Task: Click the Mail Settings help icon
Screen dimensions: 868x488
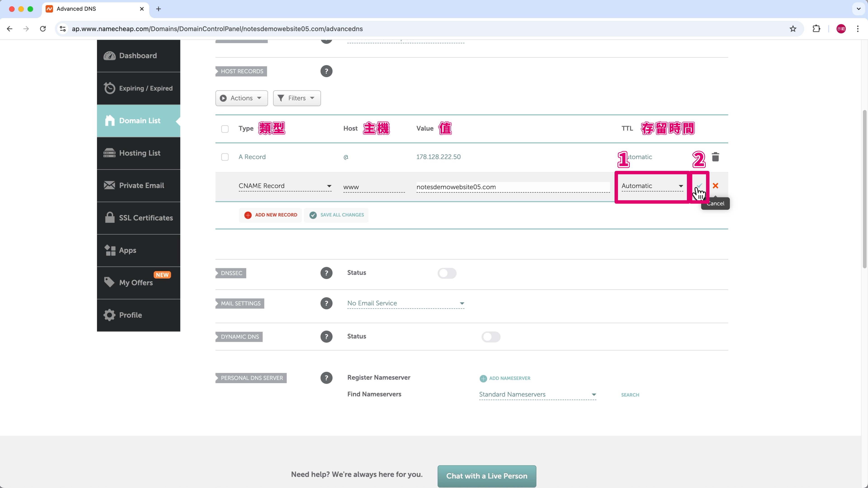Action: pyautogui.click(x=326, y=303)
